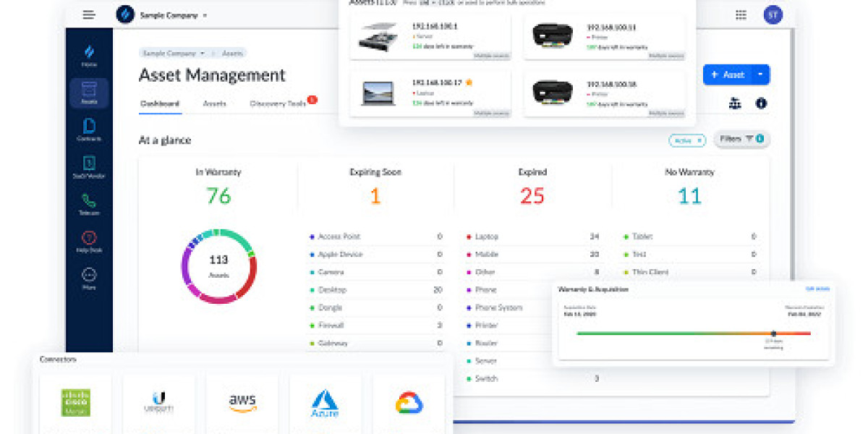This screenshot has height=434, width=868.
Task: Switch to the Dashboard tab
Action: click(159, 103)
